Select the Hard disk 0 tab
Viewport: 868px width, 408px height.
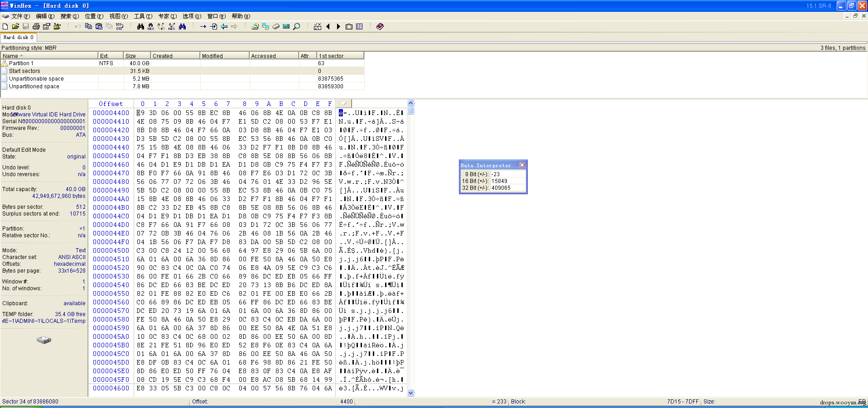coord(19,38)
